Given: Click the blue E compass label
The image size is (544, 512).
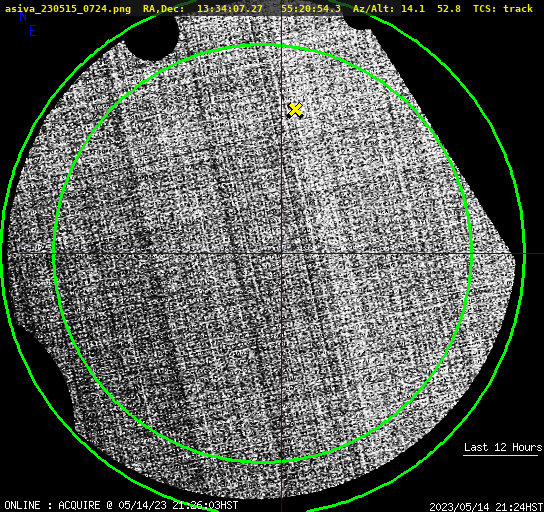Looking at the screenshot, I should 33,31.
